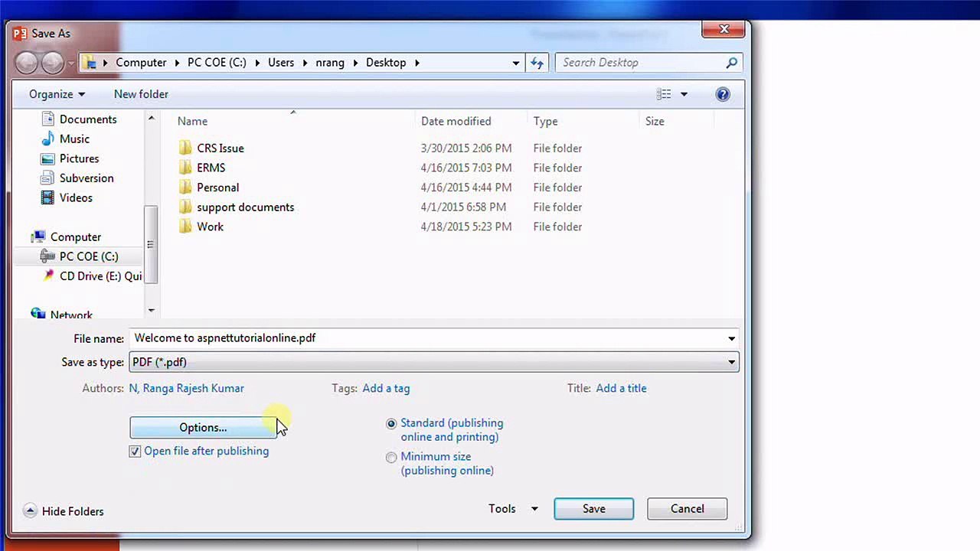Image resolution: width=980 pixels, height=551 pixels.
Task: Click the refresh icon beside address bar
Action: 537,63
